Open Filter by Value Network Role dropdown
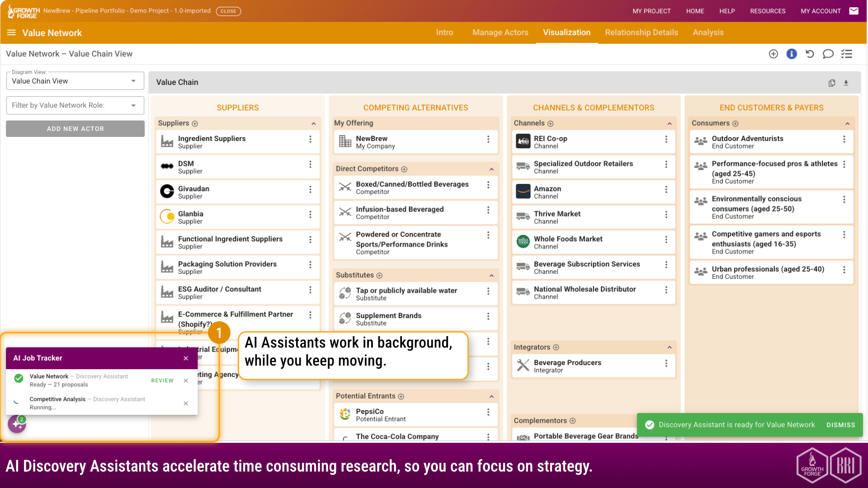The width and height of the screenshot is (868, 488). [75, 105]
